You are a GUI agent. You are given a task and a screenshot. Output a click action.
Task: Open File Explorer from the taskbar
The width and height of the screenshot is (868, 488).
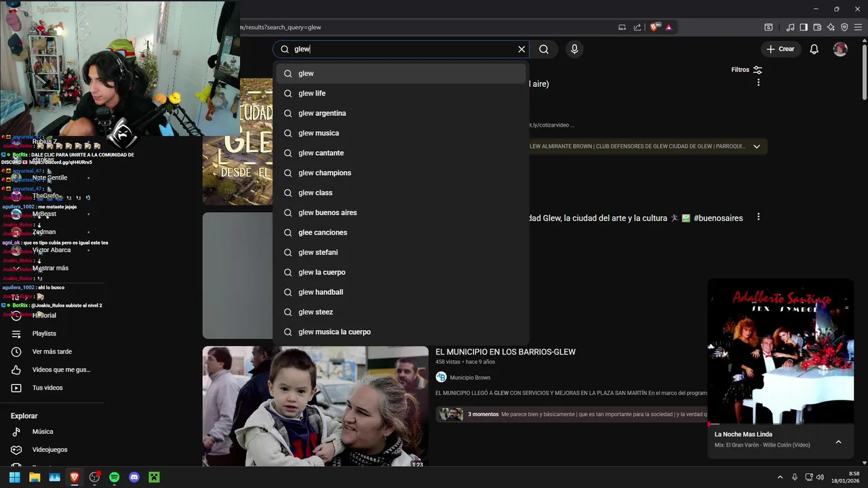(35, 477)
